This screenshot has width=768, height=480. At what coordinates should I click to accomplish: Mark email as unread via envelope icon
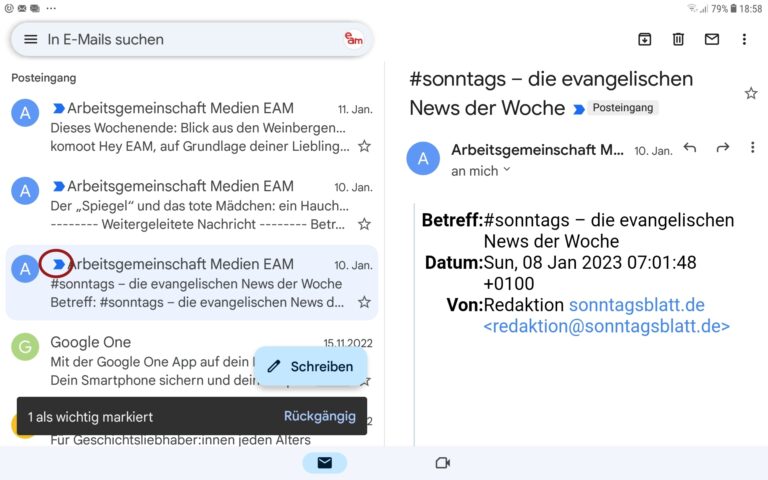pos(712,39)
